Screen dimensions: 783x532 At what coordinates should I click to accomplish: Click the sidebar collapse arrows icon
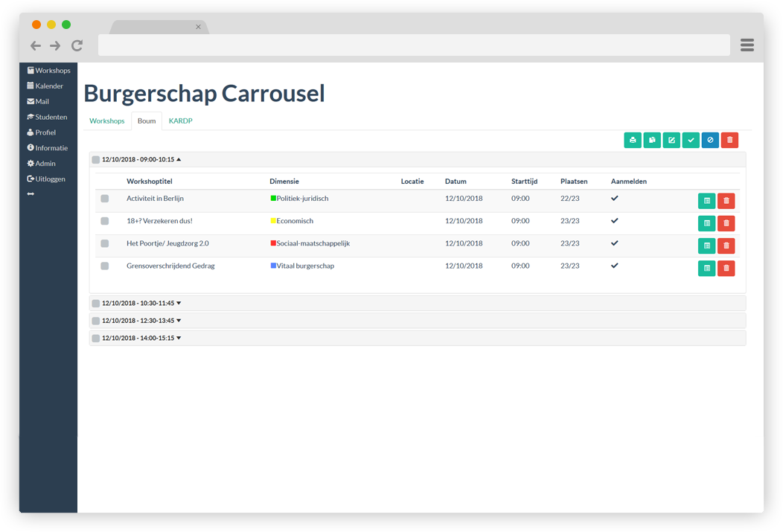pos(31,193)
